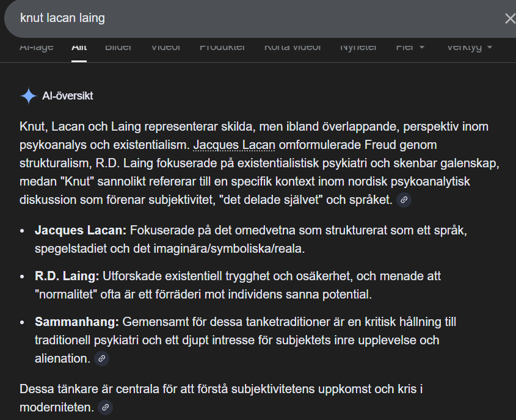Click the AI-översikt heading label
This screenshot has height=420, width=516.
(x=68, y=96)
